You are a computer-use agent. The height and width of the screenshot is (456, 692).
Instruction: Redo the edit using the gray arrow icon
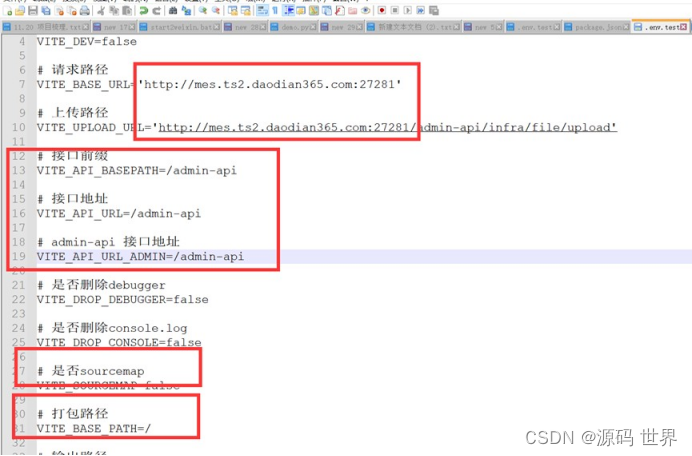(156, 11)
